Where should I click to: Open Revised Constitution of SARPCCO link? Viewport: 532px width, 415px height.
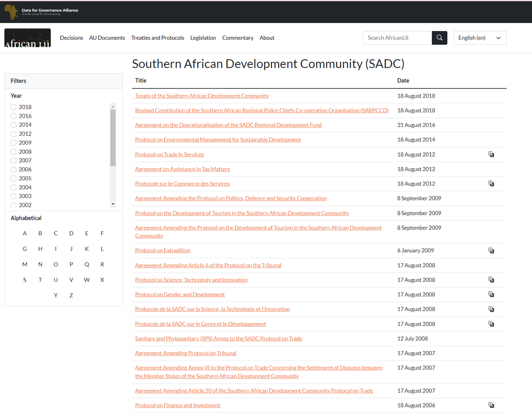point(262,111)
